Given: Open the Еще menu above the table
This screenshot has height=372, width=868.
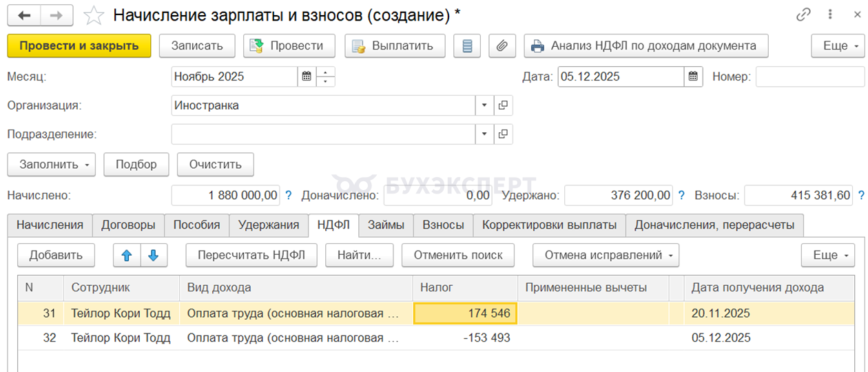Looking at the screenshot, I should click(x=828, y=255).
